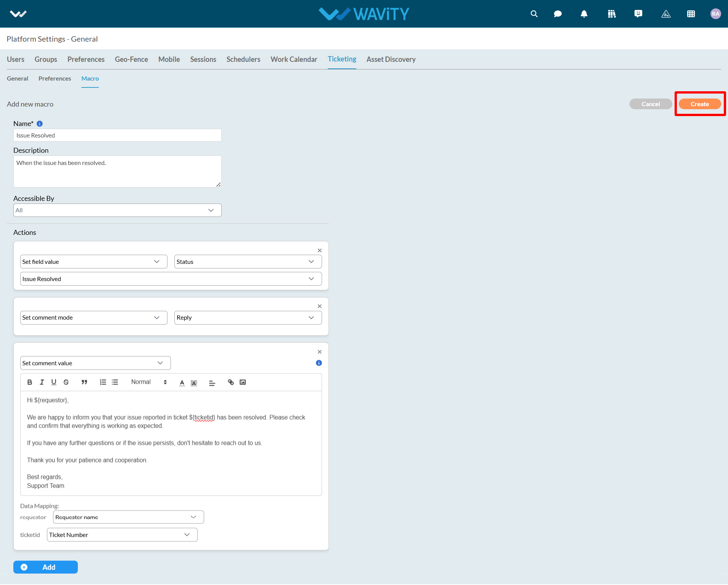Insert a hyperlink in editor

click(x=231, y=382)
